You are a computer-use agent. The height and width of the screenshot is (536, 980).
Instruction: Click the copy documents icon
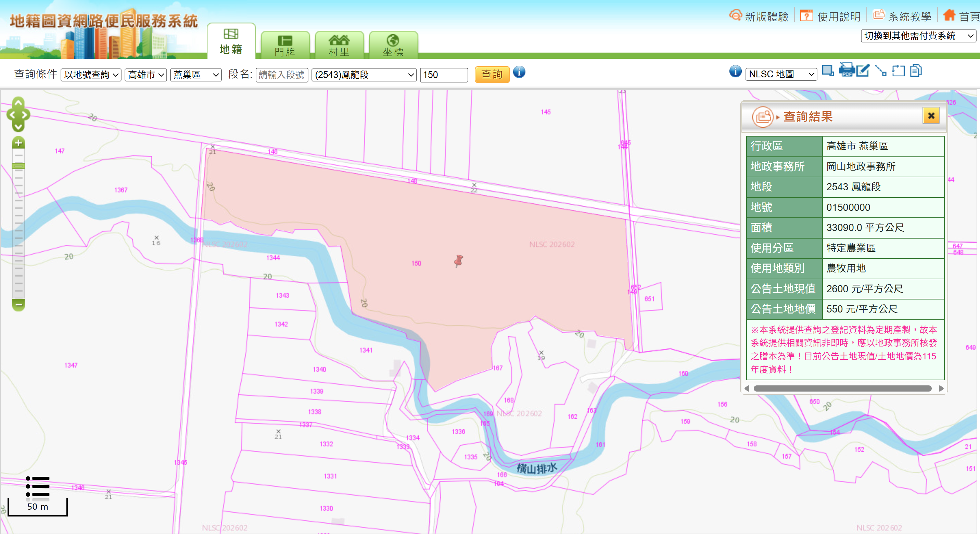click(916, 71)
